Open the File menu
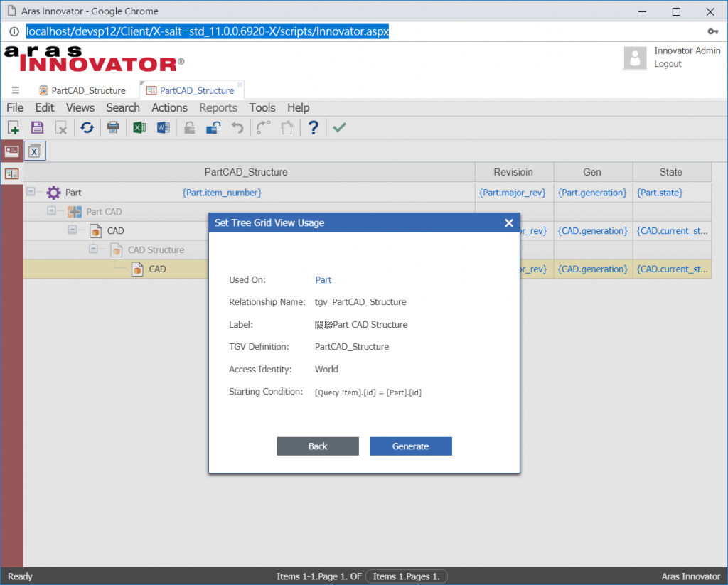The image size is (728, 585). coord(15,108)
